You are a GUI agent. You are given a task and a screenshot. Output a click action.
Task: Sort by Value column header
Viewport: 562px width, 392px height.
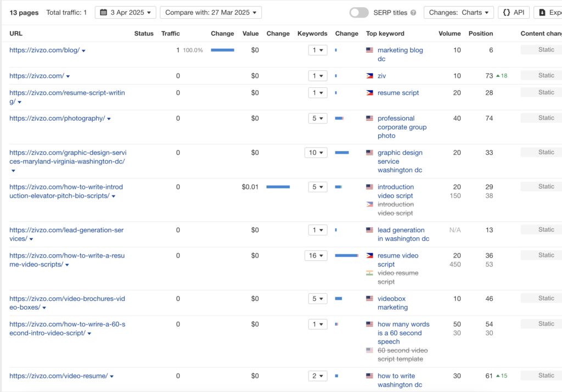(x=250, y=33)
